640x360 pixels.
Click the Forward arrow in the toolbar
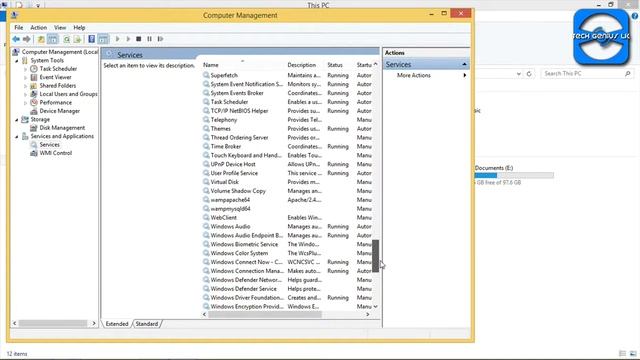click(x=27, y=39)
